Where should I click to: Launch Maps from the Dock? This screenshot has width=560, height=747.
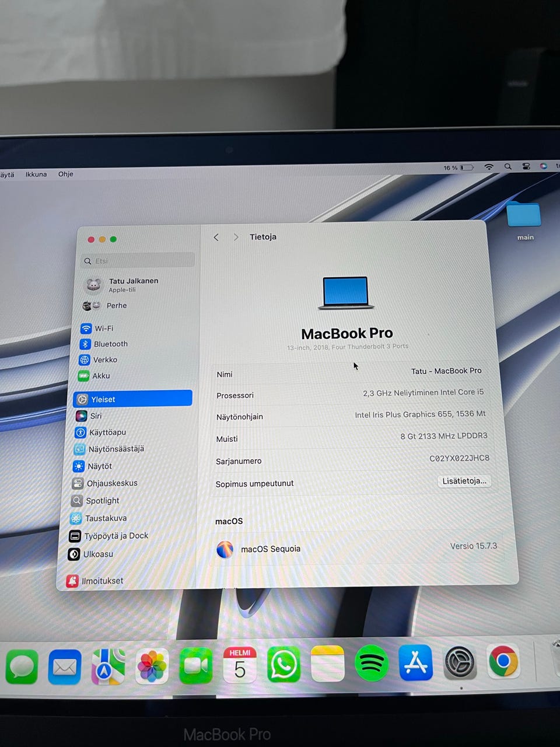point(108,666)
